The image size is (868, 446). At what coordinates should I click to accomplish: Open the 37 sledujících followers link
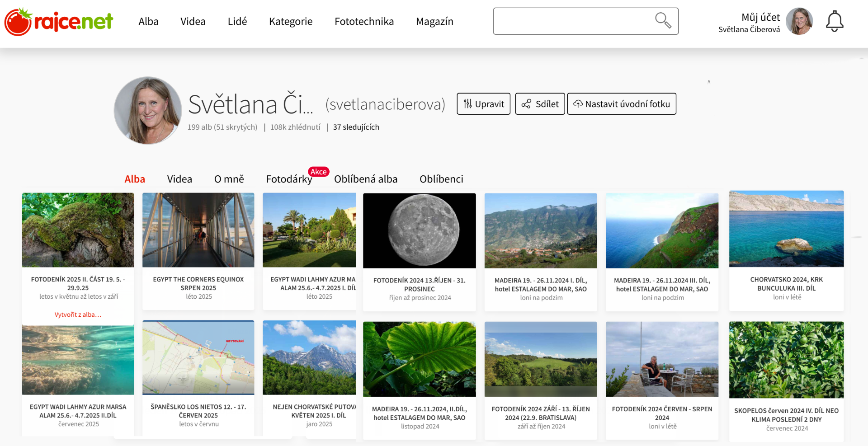pyautogui.click(x=356, y=127)
